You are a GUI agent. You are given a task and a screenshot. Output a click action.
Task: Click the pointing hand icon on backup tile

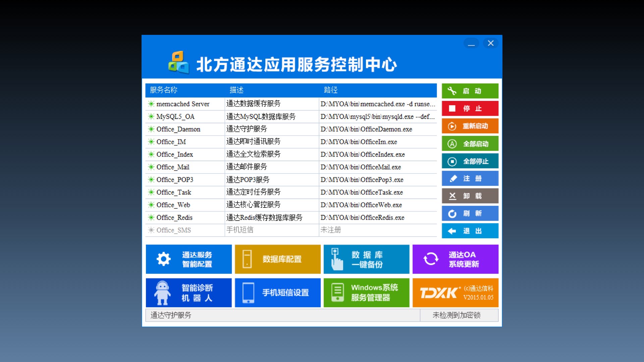[337, 259]
